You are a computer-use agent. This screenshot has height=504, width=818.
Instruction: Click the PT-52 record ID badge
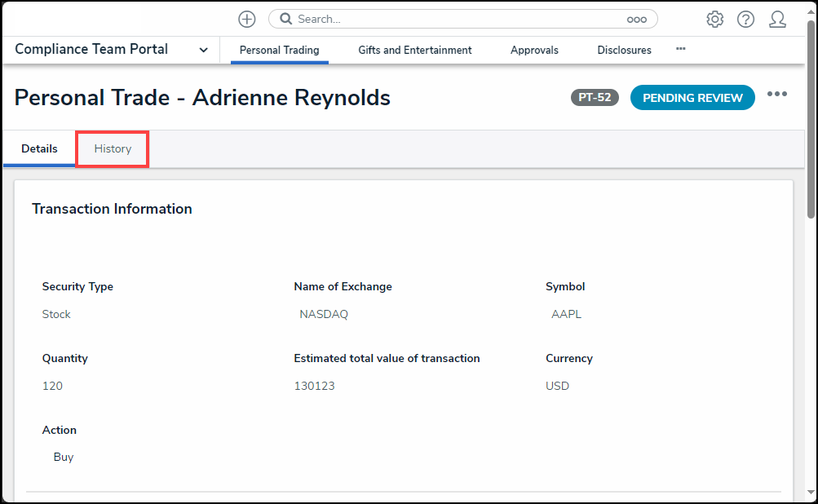coord(595,98)
